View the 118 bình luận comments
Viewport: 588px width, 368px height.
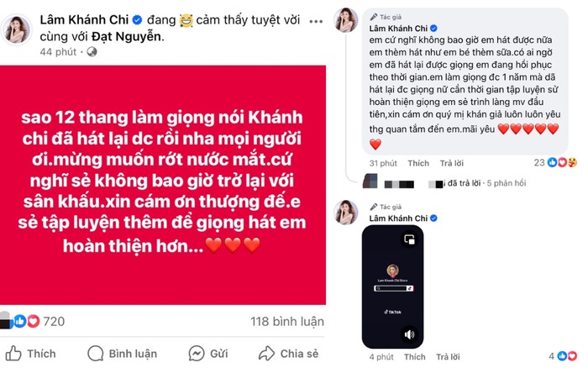287,322
